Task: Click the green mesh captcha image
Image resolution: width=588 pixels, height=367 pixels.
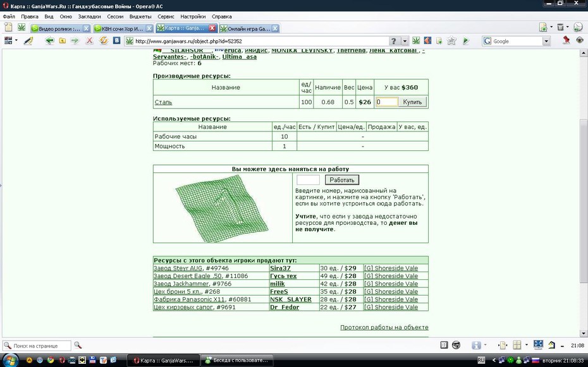Action: pos(222,208)
